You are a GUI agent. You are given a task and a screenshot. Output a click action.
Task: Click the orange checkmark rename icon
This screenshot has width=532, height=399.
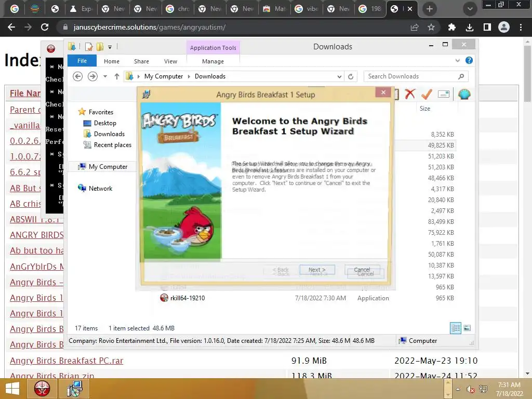pyautogui.click(x=427, y=94)
